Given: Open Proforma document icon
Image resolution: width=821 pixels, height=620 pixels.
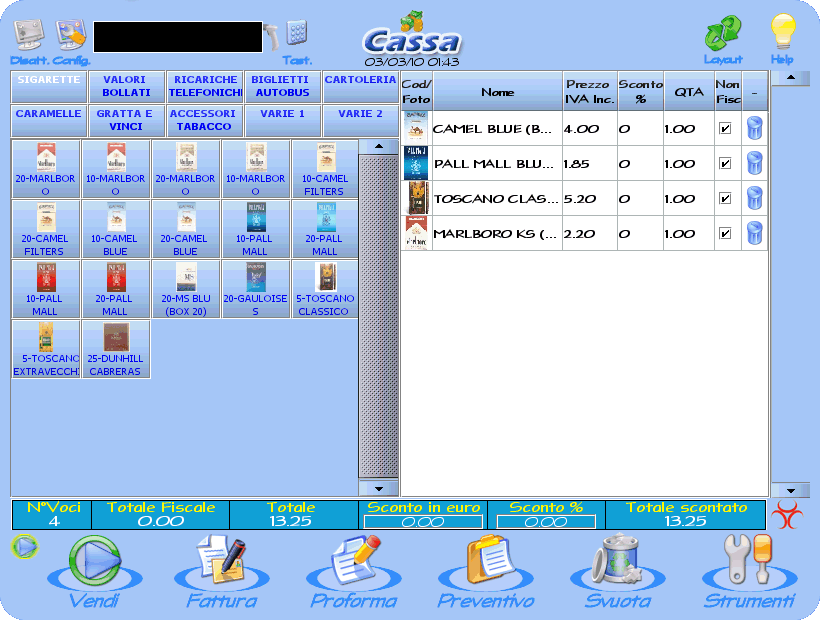Looking at the screenshot, I should [354, 560].
